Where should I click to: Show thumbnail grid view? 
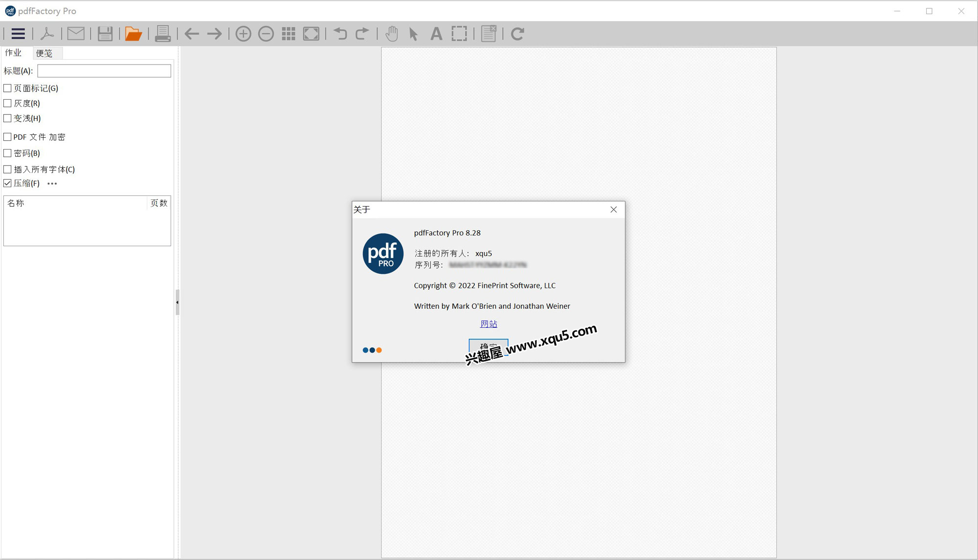289,34
